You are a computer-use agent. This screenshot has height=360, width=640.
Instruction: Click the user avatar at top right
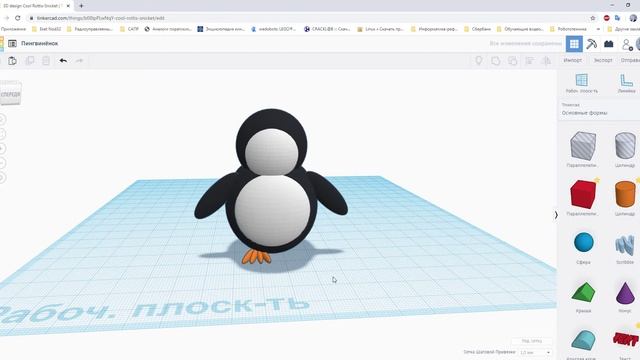tap(638, 44)
